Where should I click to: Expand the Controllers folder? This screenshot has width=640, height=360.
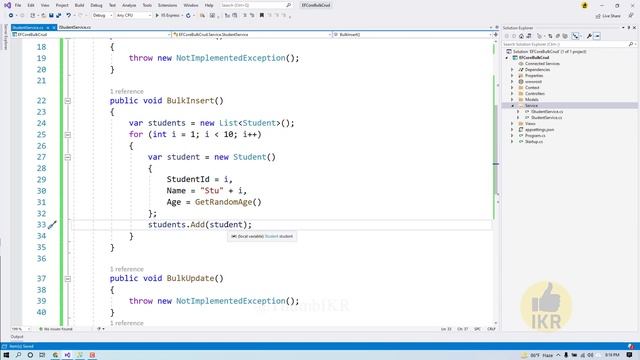click(x=512, y=93)
